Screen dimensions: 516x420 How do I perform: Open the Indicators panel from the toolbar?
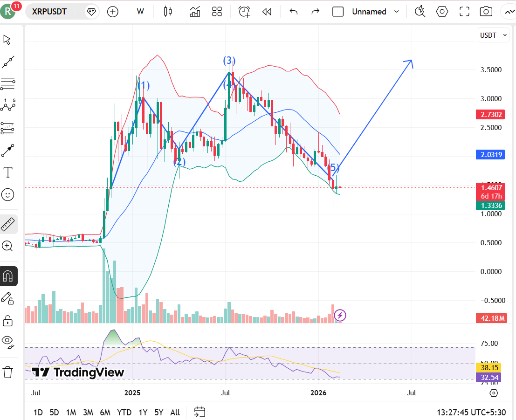pyautogui.click(x=194, y=11)
